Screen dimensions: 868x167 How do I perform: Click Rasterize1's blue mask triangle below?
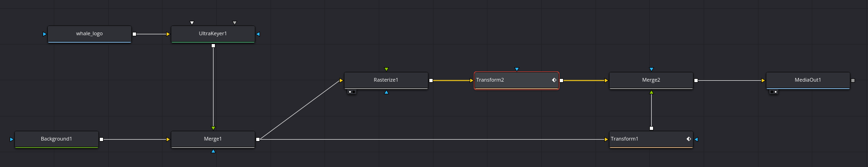pos(386,92)
